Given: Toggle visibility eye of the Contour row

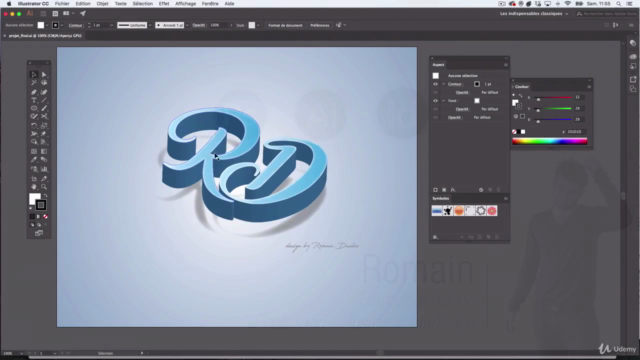Looking at the screenshot, I should pyautogui.click(x=435, y=84).
